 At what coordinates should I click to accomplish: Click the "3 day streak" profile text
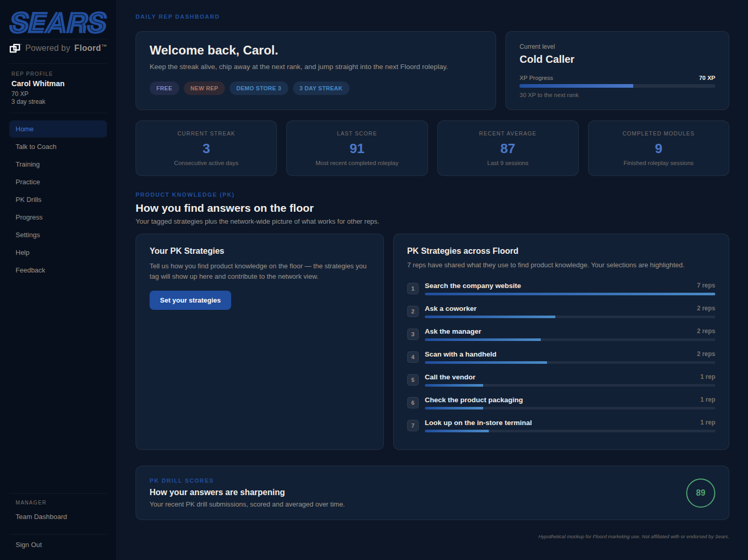pos(29,102)
